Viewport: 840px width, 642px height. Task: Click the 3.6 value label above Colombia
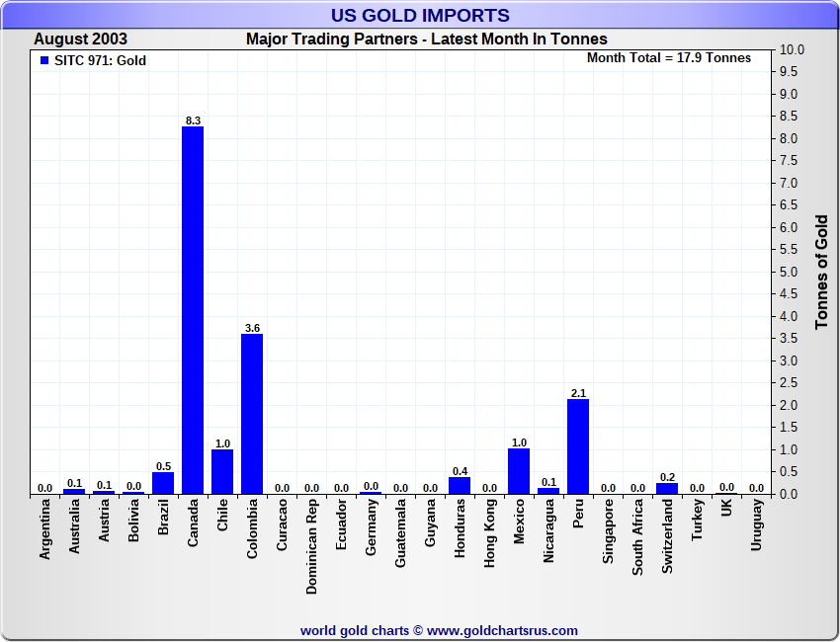tap(252, 328)
